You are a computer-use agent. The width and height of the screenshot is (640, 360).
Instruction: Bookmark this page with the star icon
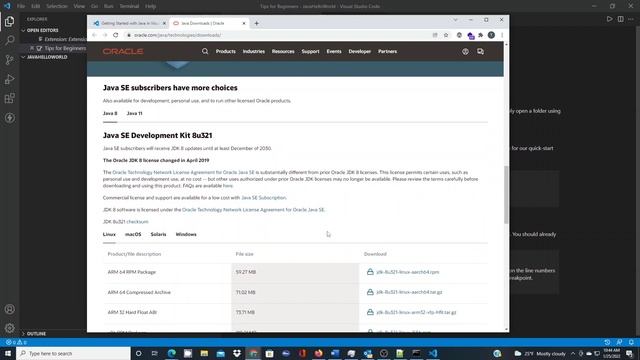(446, 35)
